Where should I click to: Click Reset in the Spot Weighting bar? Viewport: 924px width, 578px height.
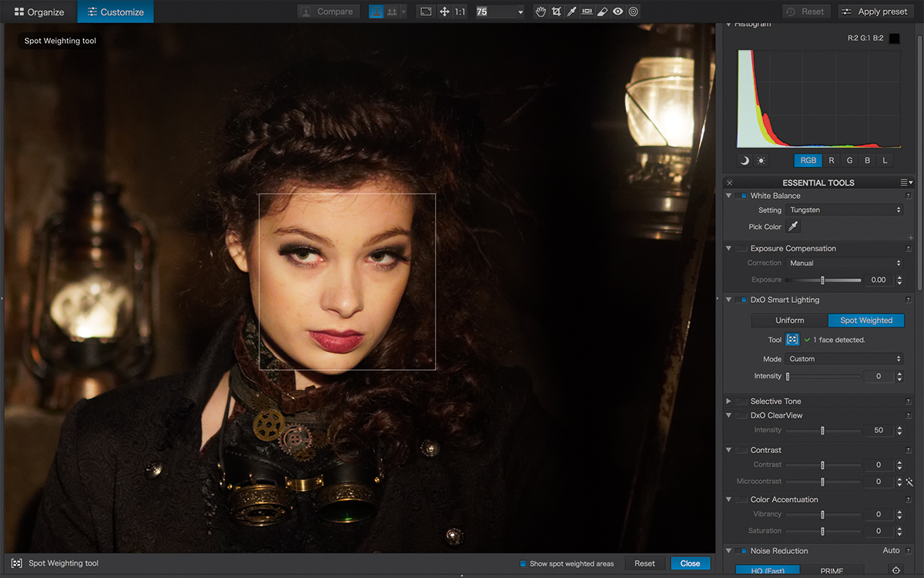pyautogui.click(x=645, y=563)
